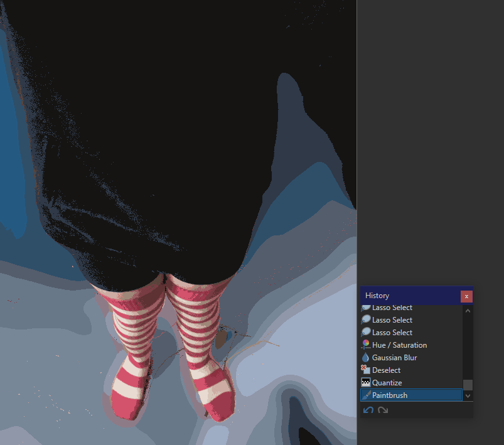Click the Paintbrush icon in the History list

pos(366,395)
